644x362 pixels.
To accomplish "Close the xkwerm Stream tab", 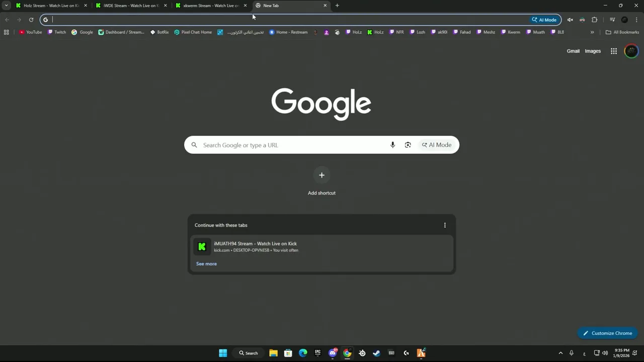I will point(245,6).
